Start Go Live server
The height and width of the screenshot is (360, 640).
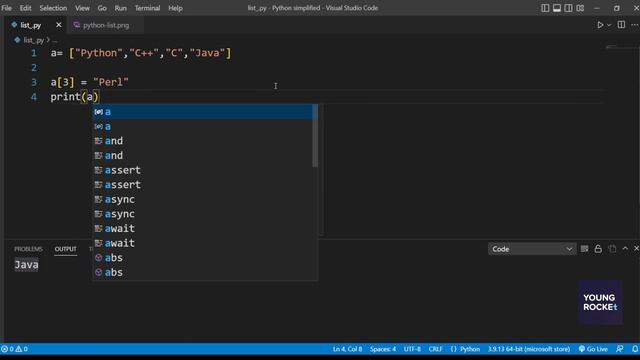[x=593, y=349]
